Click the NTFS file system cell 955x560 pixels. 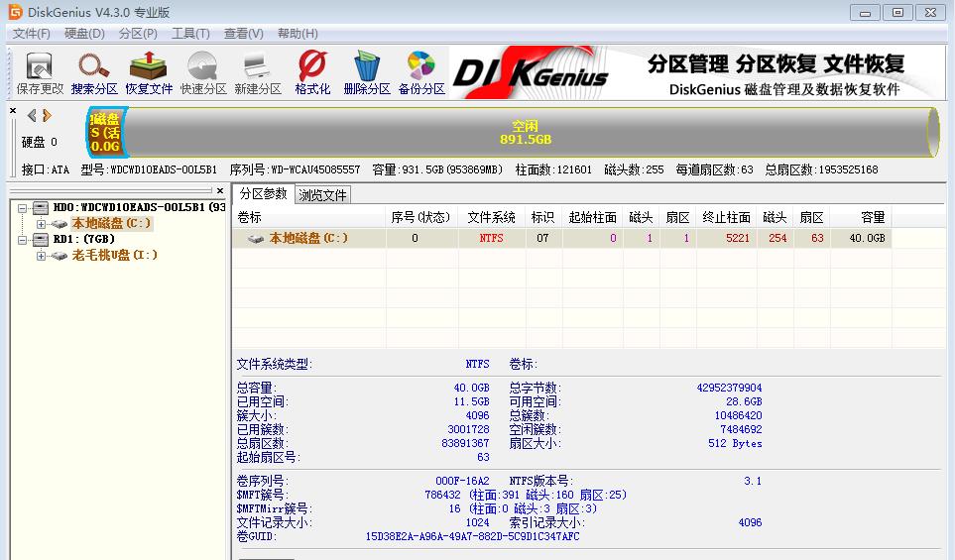point(492,238)
